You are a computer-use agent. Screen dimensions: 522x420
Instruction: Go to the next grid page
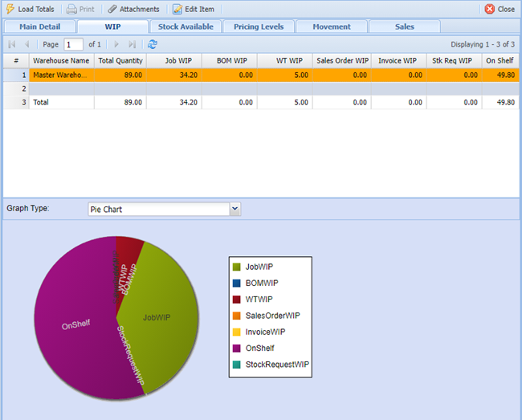[x=116, y=44]
